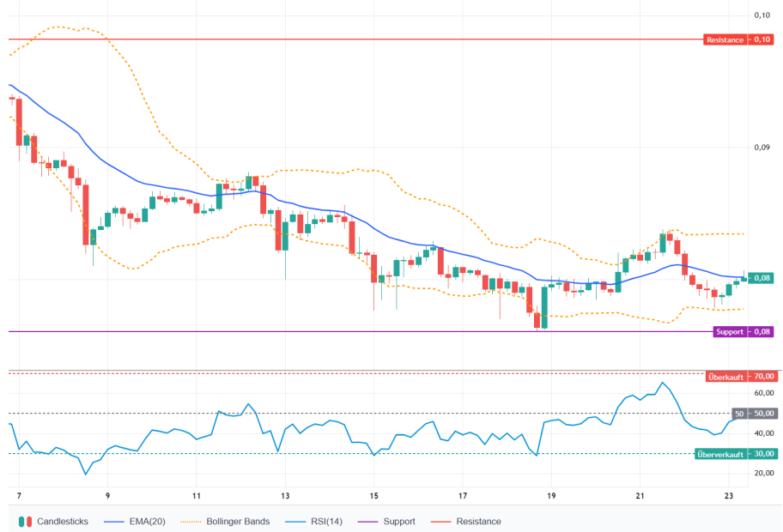783x532 pixels.
Task: Click the red 0,10 resistance price tag
Action: [x=762, y=39]
